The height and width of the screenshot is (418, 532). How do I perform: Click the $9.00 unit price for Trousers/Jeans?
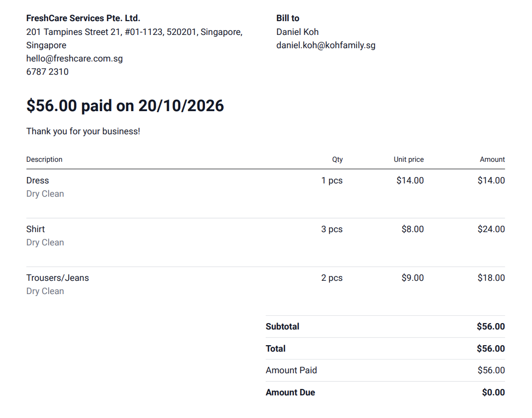[413, 278]
